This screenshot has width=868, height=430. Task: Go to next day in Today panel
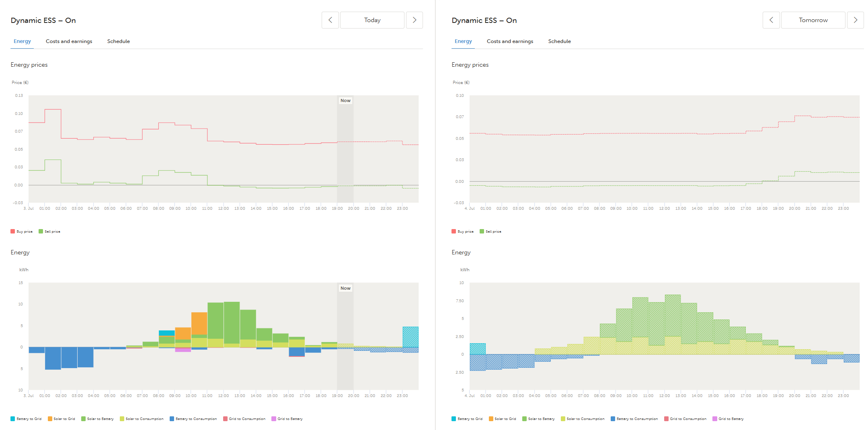415,20
